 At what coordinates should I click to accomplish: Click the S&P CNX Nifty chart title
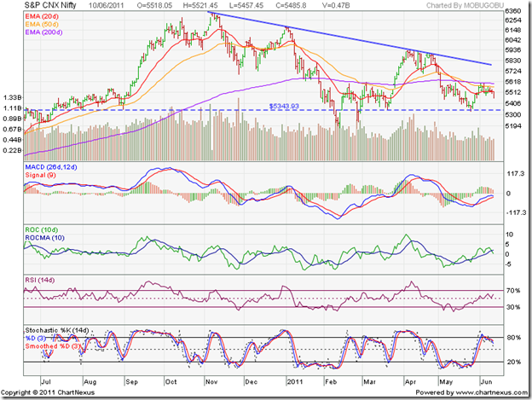(x=50, y=5)
